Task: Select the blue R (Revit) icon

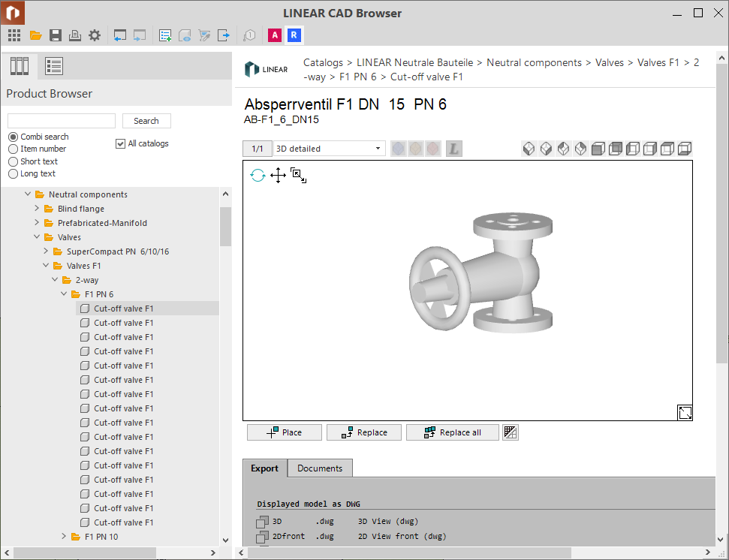Action: [294, 35]
